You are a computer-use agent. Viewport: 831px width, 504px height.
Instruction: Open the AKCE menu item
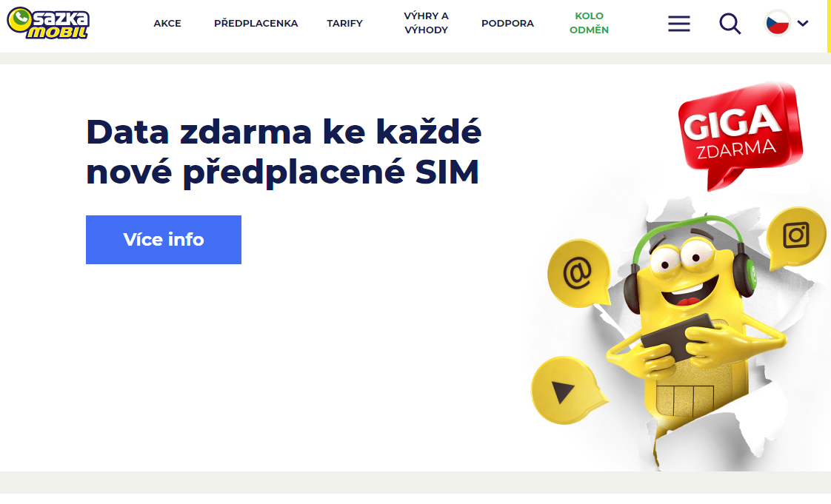point(167,23)
